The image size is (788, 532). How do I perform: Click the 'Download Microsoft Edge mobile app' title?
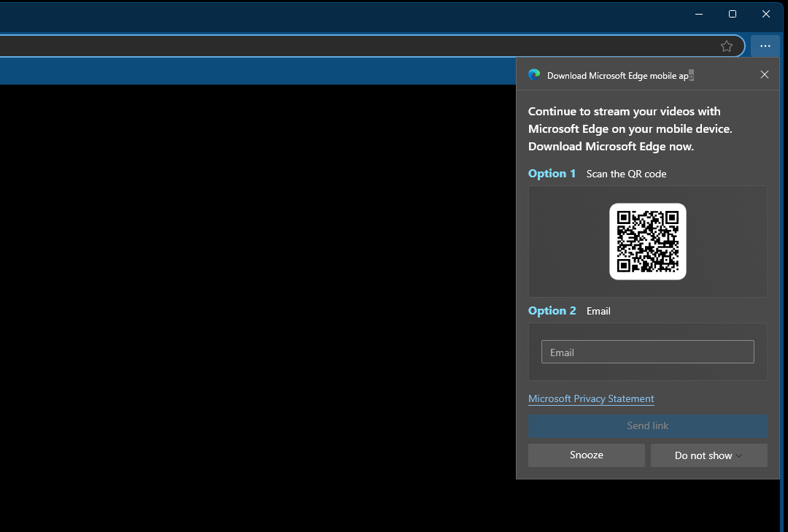coord(620,76)
